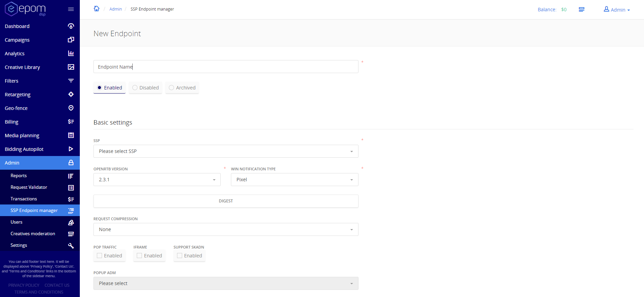
Task: Click the hamburger menu icon in sidebar header
Action: coord(71,9)
